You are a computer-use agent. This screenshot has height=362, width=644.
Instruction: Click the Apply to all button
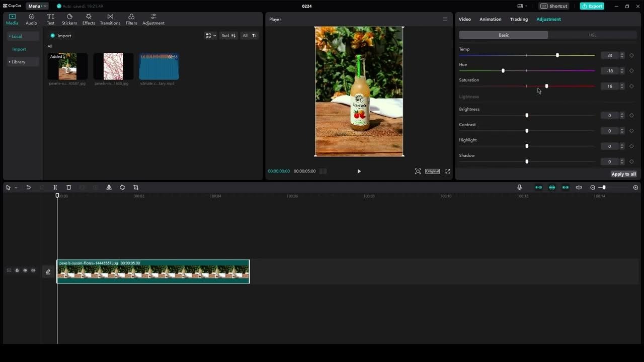pos(623,173)
